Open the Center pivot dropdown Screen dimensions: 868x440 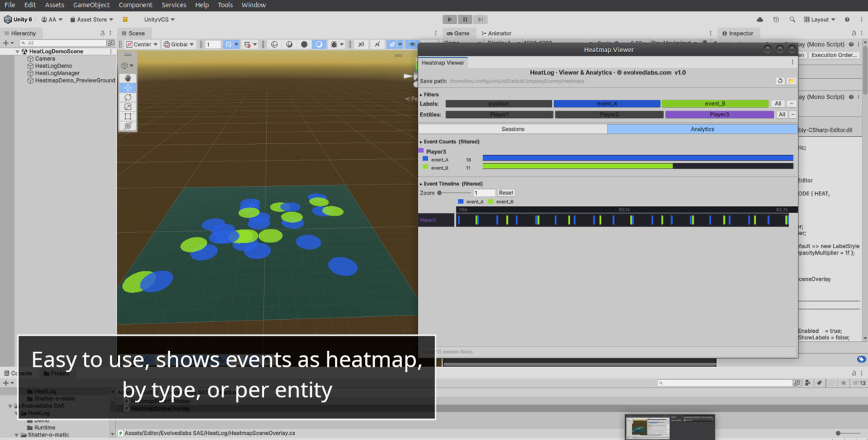point(142,44)
